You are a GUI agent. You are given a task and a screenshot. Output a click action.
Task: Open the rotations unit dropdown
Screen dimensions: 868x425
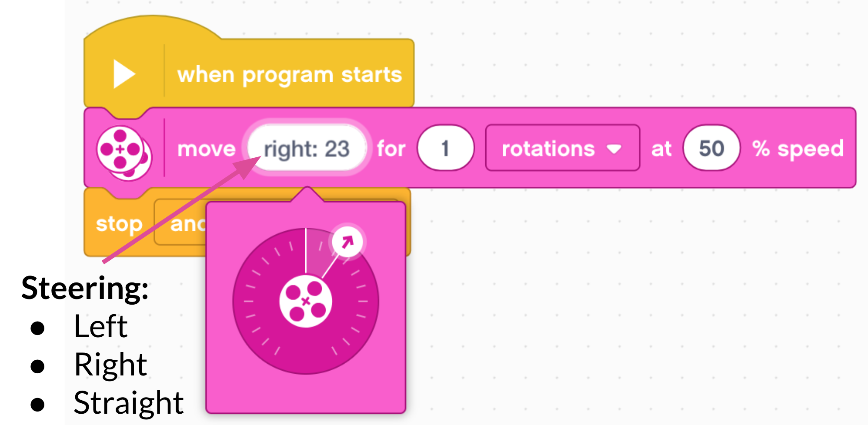pos(562,148)
